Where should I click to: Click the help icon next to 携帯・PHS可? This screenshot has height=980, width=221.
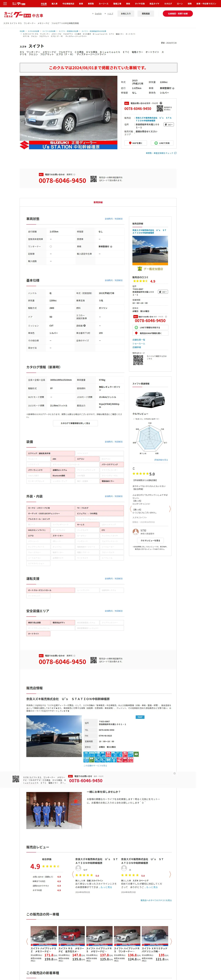click(x=161, y=103)
